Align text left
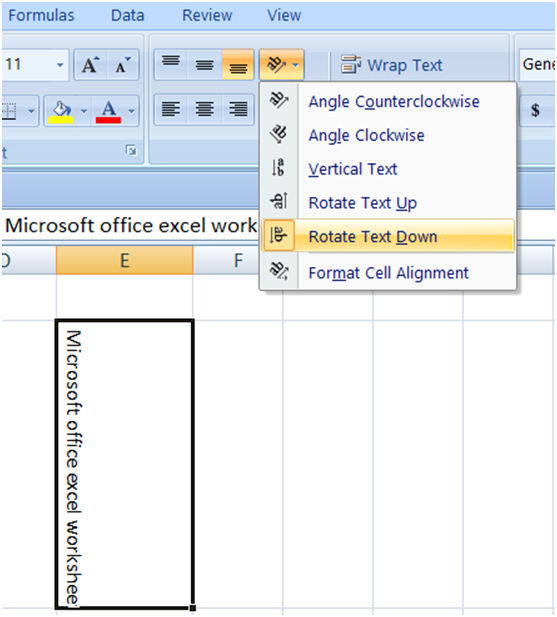557x617 pixels. tap(171, 109)
